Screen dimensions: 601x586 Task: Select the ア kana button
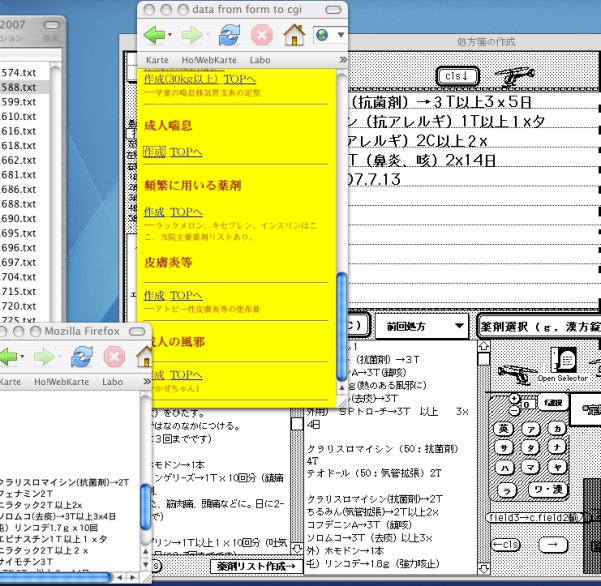531,429
